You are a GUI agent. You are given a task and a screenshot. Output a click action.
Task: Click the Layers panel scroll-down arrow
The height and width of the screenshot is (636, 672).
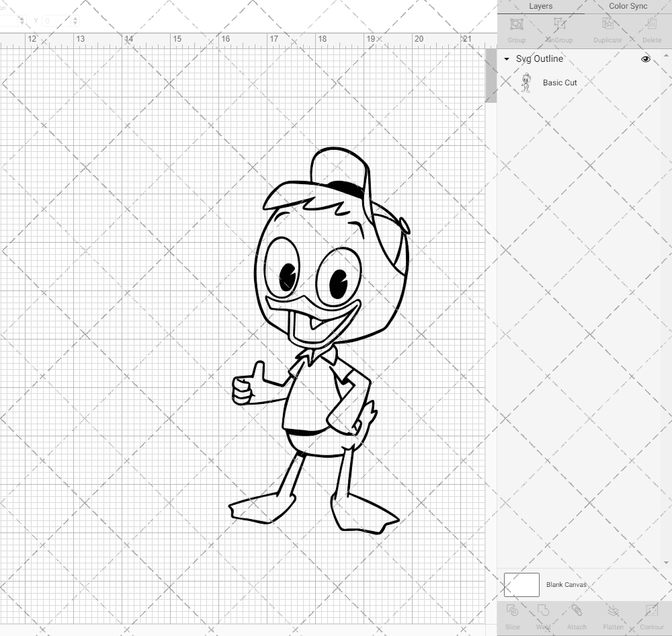click(x=665, y=563)
